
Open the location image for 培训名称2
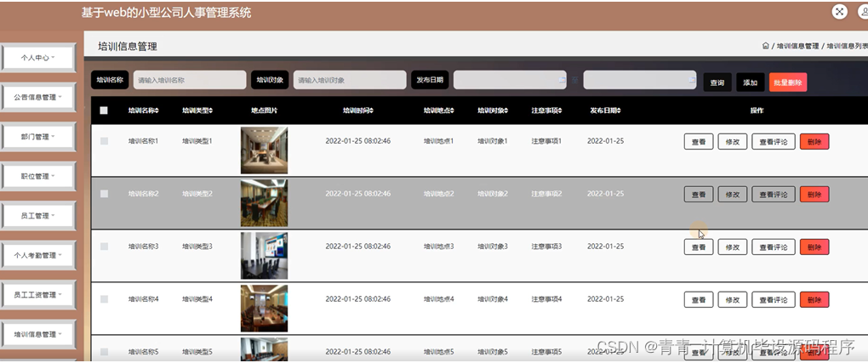[264, 203]
